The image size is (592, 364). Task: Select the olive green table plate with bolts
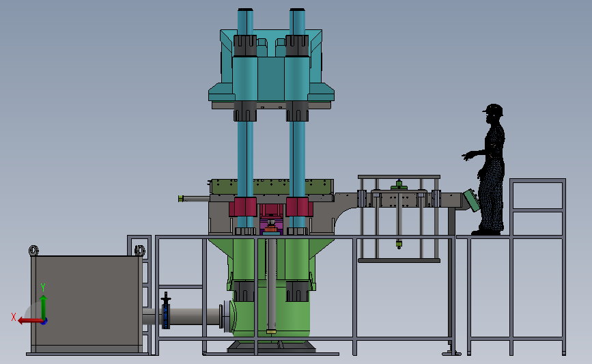click(272, 187)
